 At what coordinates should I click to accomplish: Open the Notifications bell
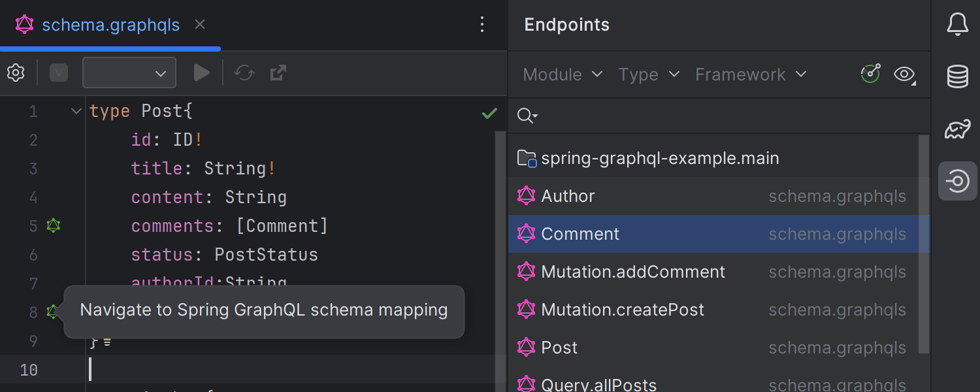(x=956, y=24)
